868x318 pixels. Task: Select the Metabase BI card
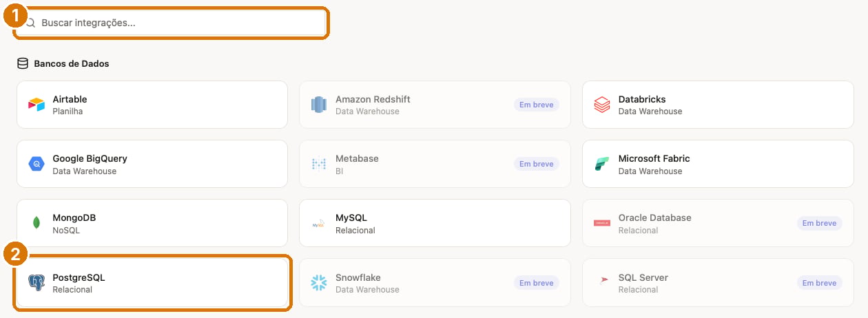pos(435,164)
